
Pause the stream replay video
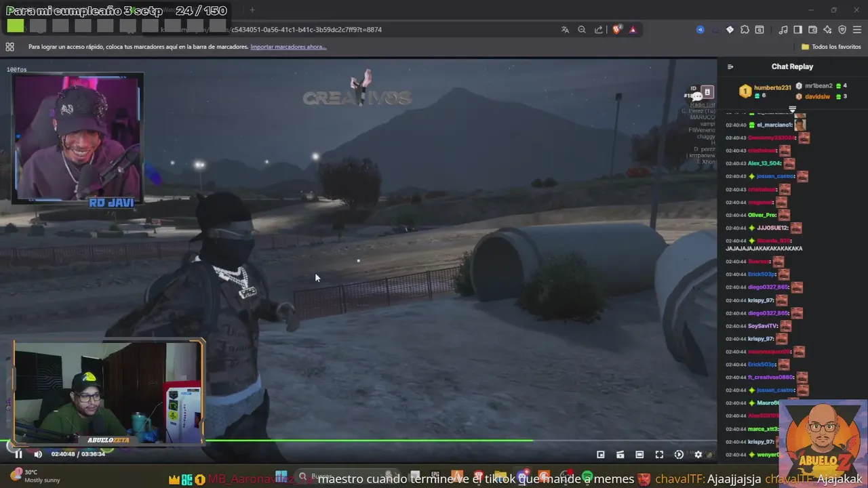pyautogui.click(x=18, y=454)
